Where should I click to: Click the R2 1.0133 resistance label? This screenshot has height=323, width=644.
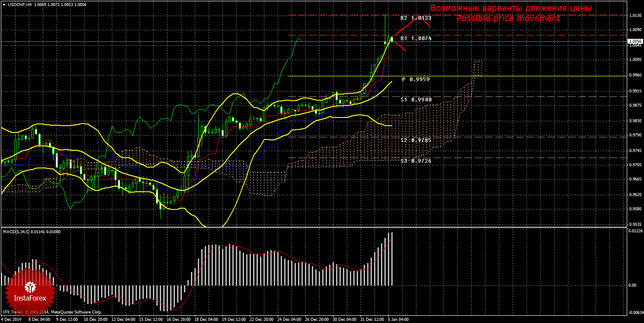click(416, 18)
